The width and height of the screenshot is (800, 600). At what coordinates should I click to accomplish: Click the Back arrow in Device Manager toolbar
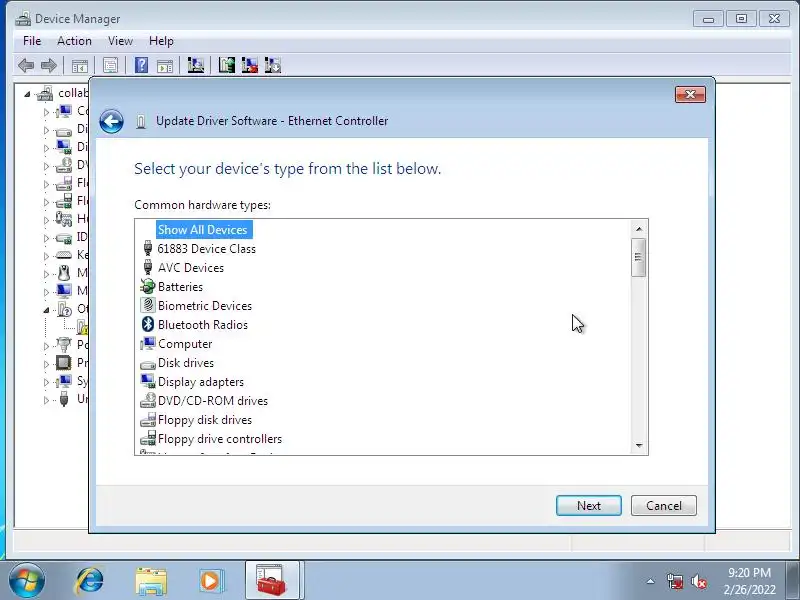coord(26,65)
